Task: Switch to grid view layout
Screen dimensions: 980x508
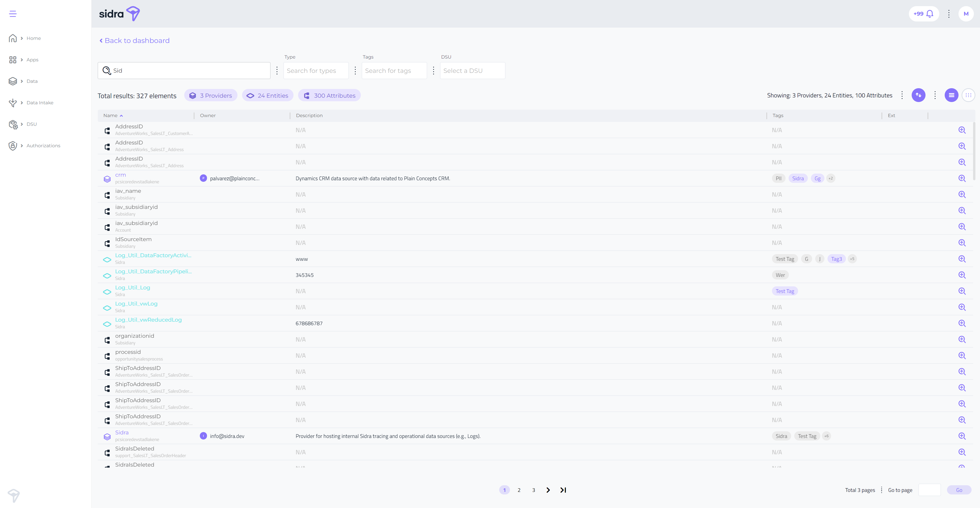Action: 968,95
